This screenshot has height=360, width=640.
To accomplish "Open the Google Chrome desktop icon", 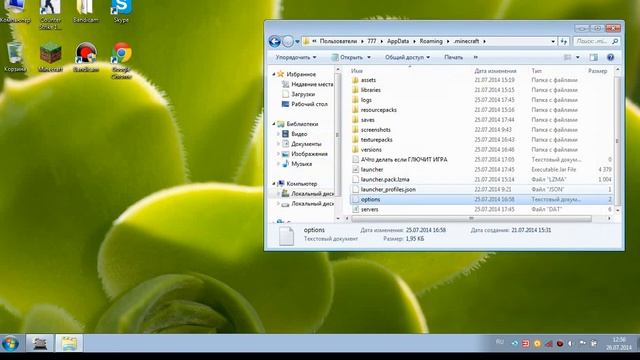I will point(122,59).
